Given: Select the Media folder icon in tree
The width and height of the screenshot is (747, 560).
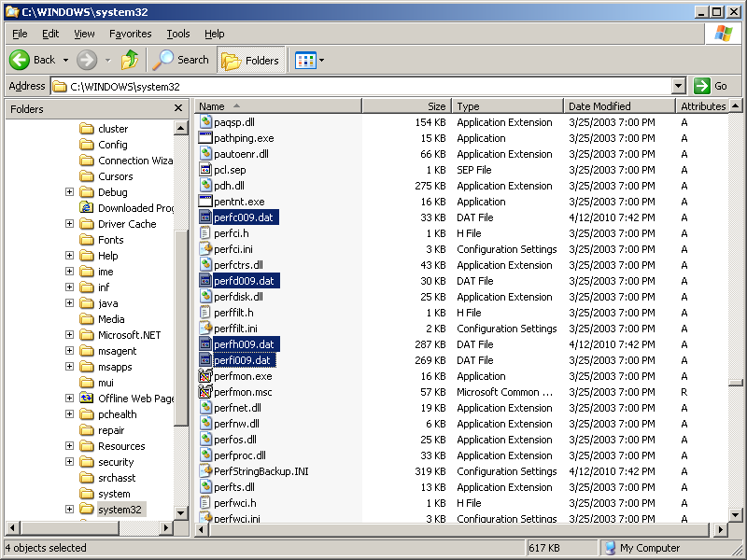Looking at the screenshot, I should coord(87,319).
